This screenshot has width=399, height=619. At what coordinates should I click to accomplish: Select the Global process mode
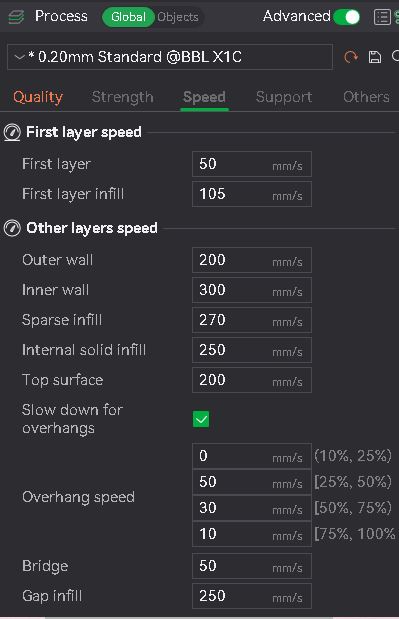128,17
